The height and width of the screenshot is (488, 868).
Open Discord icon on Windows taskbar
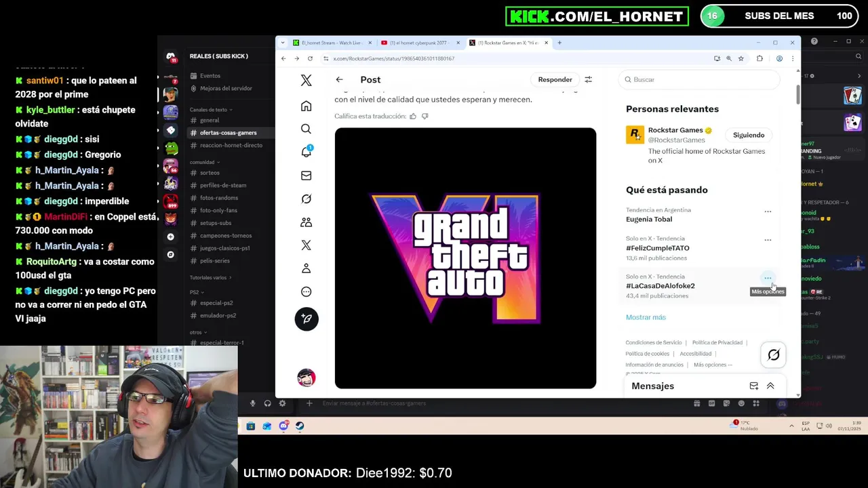point(283,426)
